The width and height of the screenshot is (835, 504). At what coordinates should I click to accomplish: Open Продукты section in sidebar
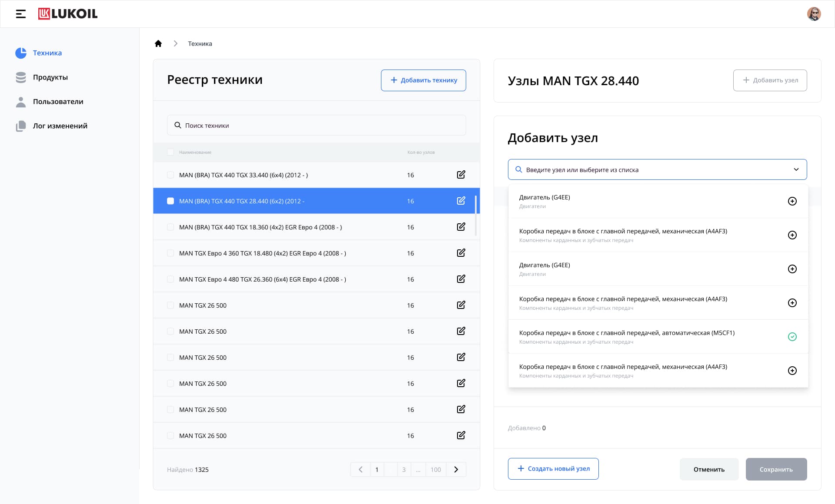point(42,77)
